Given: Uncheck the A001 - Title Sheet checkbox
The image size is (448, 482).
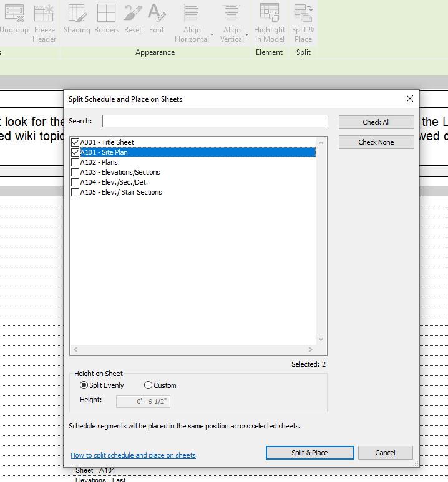Looking at the screenshot, I should point(75,142).
